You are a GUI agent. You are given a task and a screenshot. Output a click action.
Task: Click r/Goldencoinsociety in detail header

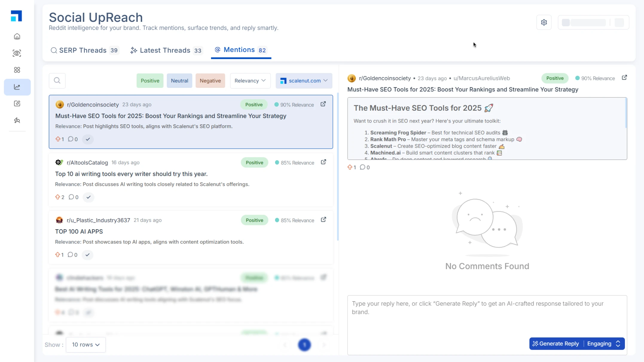[x=385, y=78]
